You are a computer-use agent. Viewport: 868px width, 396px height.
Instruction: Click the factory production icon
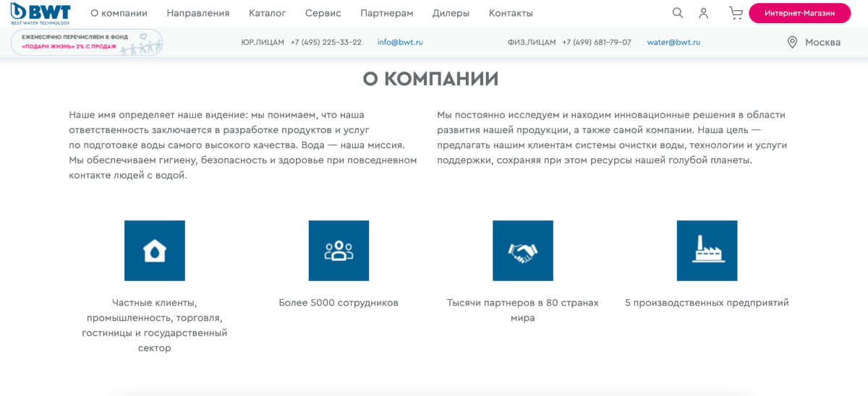(707, 251)
